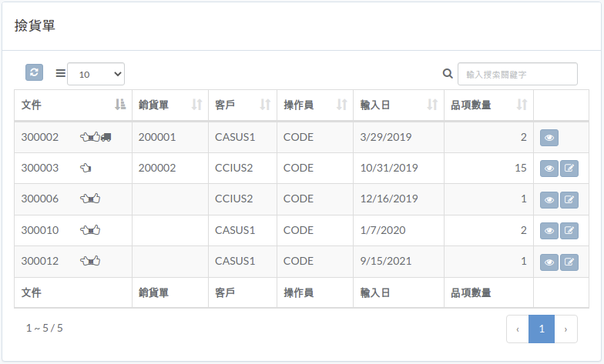View document 300012 with eye icon
604x364 pixels.
click(x=549, y=262)
